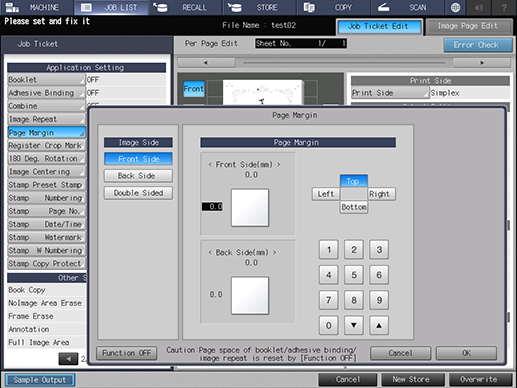Click the job ticket page-back arrow
This screenshot has width=517, height=388.
[x=68, y=359]
